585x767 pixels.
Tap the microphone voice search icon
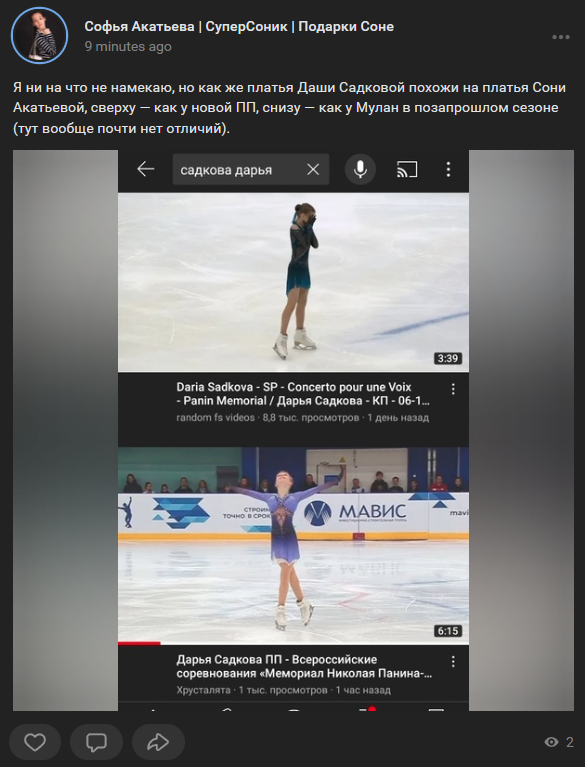[360, 170]
